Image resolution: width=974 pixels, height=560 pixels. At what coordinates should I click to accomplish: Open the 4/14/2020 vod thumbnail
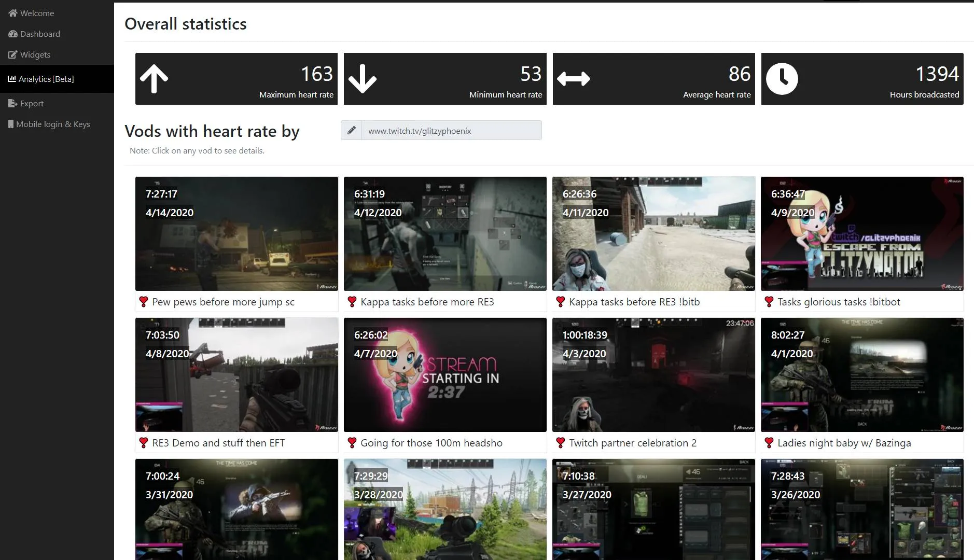(236, 234)
